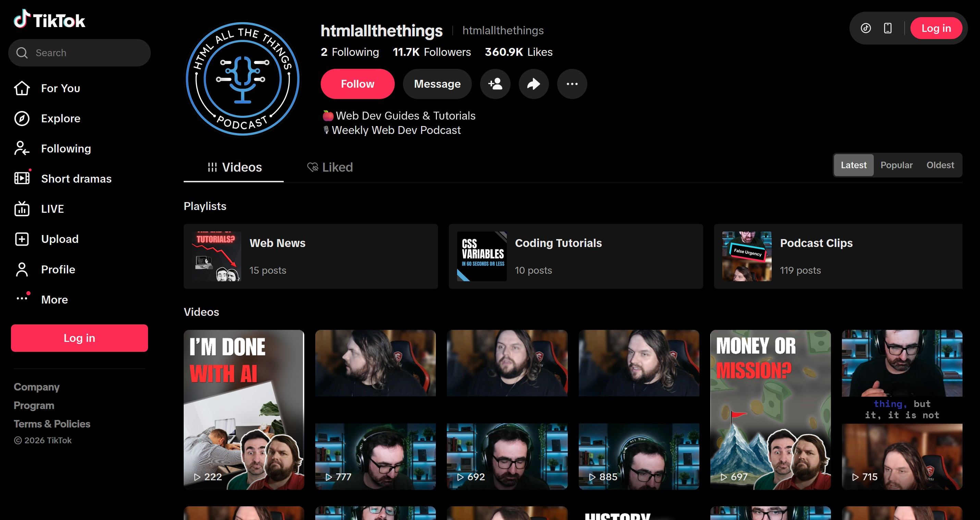
Task: Sort videos by Oldest
Action: coord(940,165)
